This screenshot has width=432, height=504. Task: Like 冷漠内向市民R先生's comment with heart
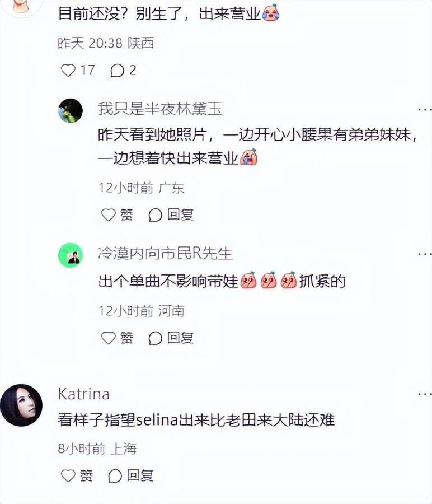[108, 338]
